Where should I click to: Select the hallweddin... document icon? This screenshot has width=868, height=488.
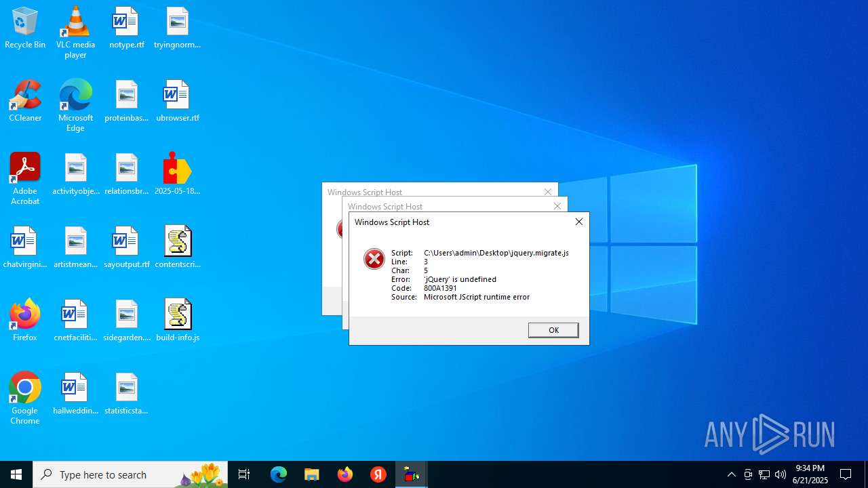(75, 394)
